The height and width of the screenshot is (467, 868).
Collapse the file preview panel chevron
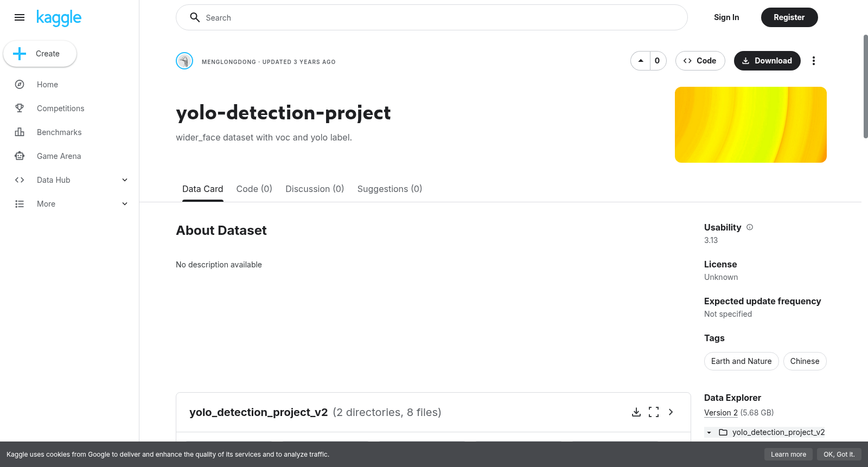coord(671,412)
